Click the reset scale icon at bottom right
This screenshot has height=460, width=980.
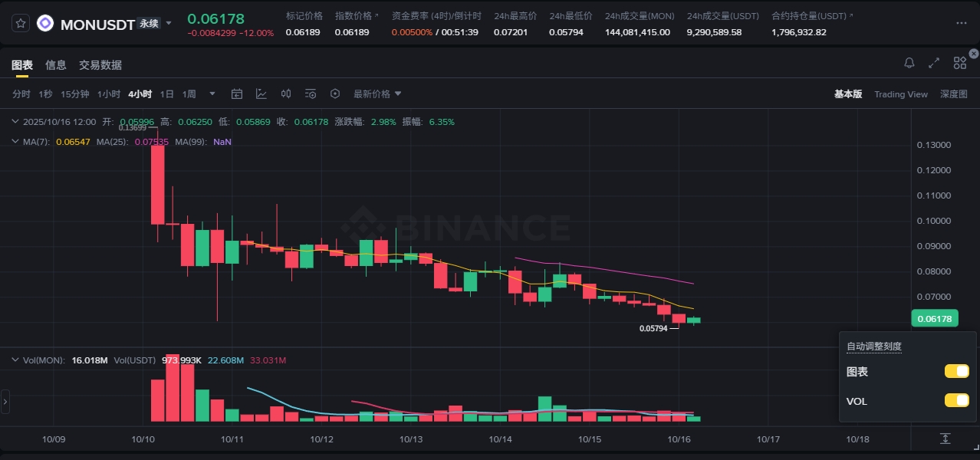click(x=945, y=439)
